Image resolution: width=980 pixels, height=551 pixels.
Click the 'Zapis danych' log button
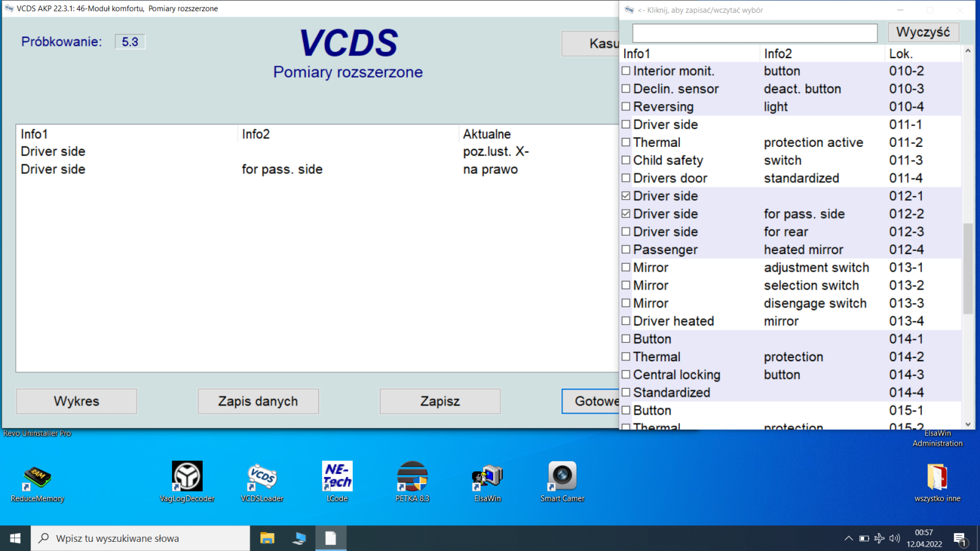(258, 401)
